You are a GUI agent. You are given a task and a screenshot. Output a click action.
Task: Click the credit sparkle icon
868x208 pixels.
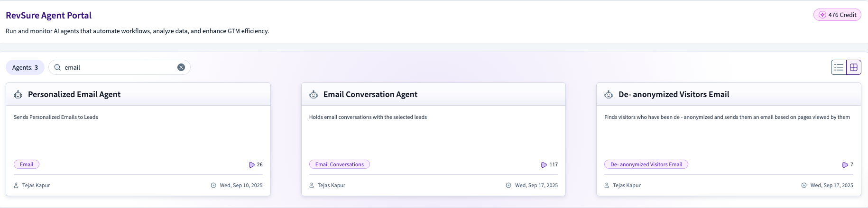pos(822,15)
